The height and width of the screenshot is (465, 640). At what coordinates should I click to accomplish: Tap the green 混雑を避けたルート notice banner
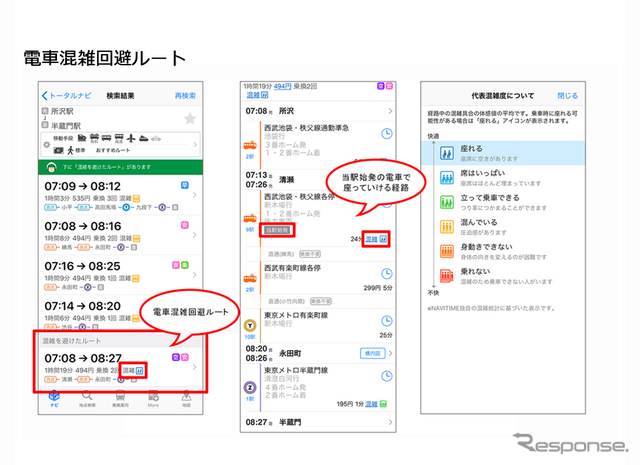[120, 167]
